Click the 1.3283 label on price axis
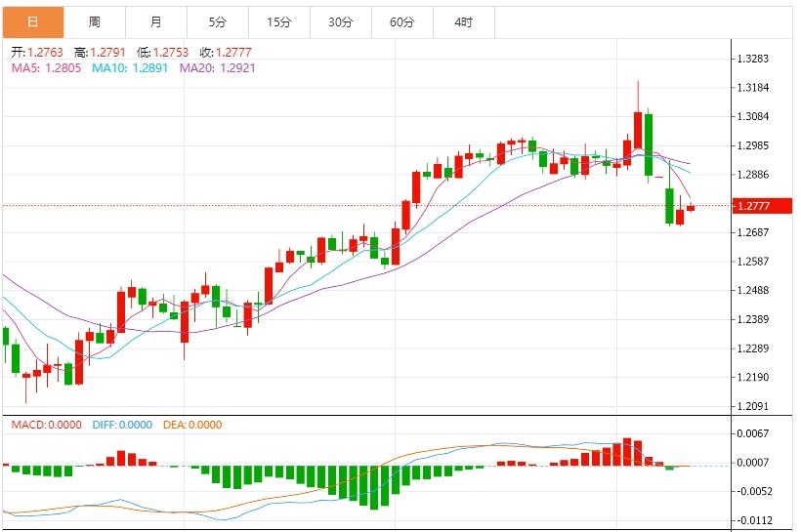The height and width of the screenshot is (532, 801). (x=755, y=59)
